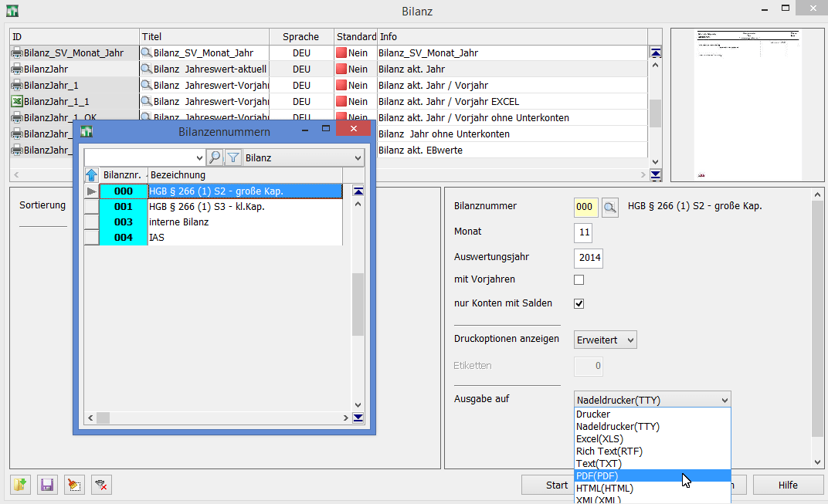Uncheck 'nur Konten mit Salden' checkbox
Image resolution: width=828 pixels, height=504 pixels.
[579, 303]
